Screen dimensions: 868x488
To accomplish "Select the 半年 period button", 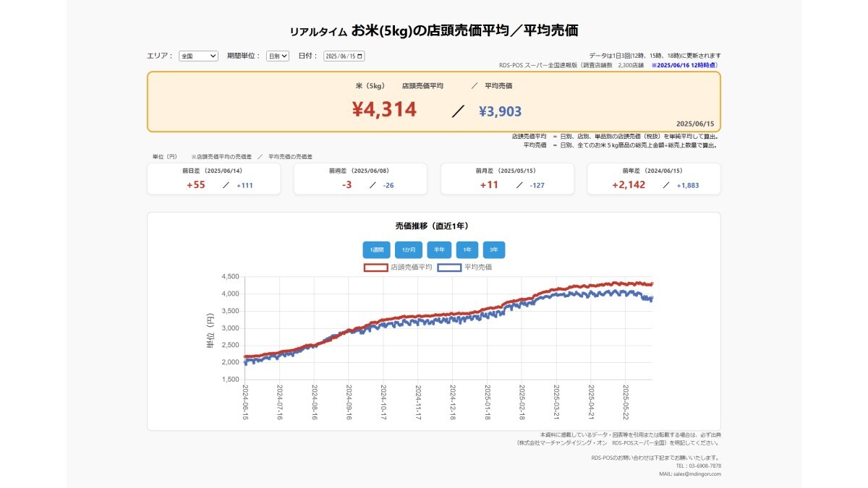I will pos(438,249).
